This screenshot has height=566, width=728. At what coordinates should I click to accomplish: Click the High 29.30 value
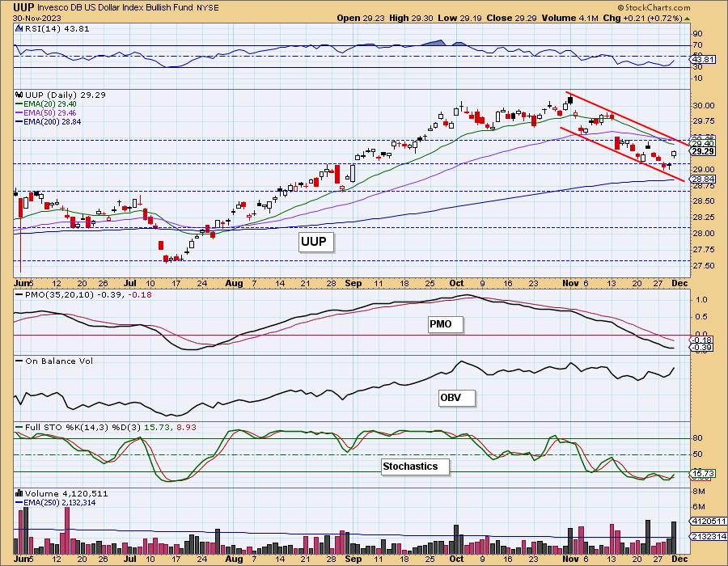point(411,19)
